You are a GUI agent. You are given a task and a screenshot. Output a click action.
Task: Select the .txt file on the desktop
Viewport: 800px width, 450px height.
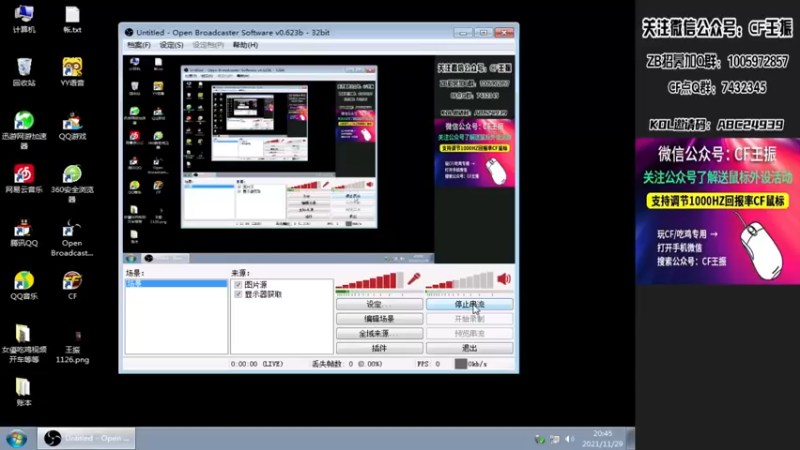[x=72, y=19]
